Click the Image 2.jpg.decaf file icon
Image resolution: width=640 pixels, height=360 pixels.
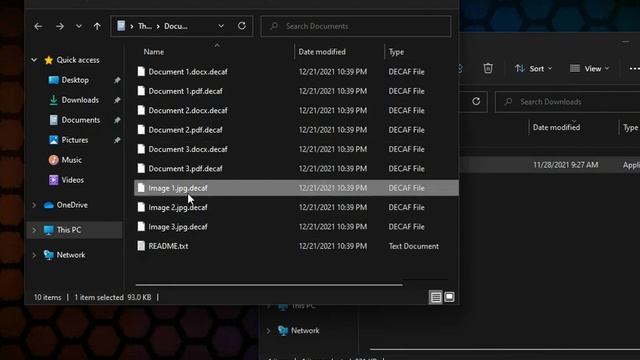tap(141, 207)
